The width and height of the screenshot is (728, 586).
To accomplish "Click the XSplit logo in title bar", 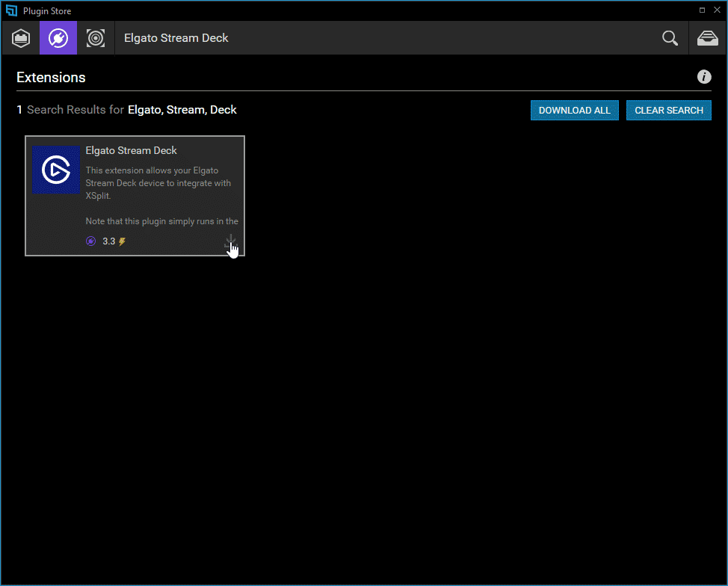I will coord(11,10).
